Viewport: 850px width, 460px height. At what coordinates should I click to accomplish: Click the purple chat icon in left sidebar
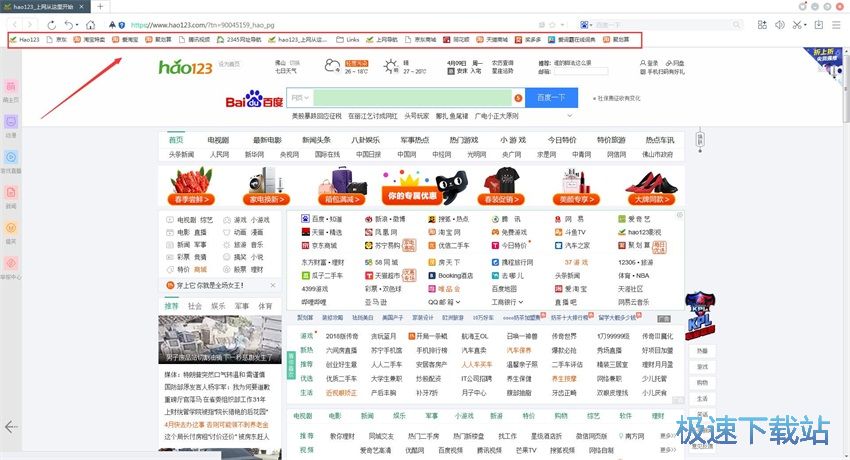tap(11, 122)
